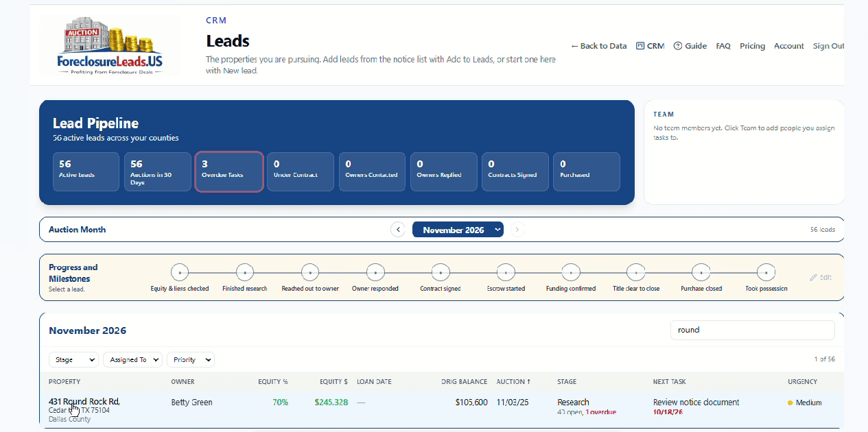Go back via Back to Data link
Viewport: 868px width, 432px height.
pos(598,46)
